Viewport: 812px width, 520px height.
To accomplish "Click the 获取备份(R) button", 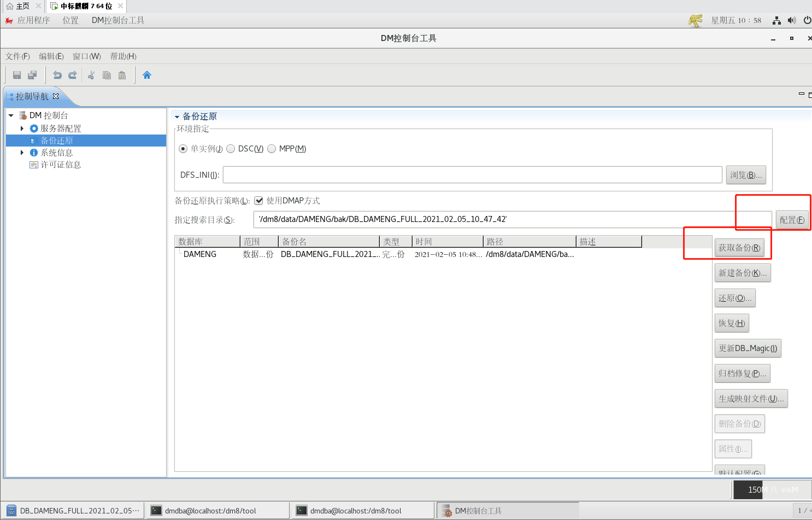I will [739, 248].
